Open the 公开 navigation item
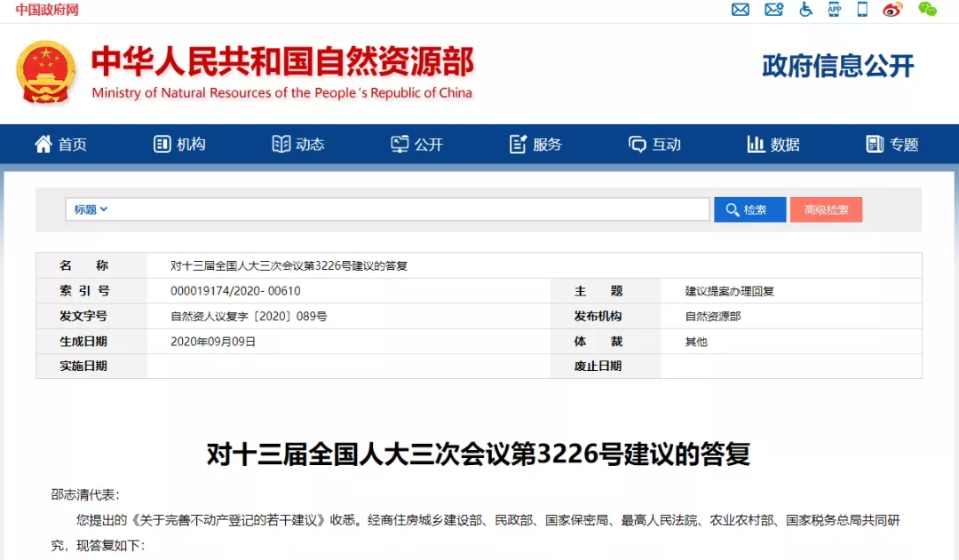Image resolution: width=959 pixels, height=560 pixels. [416, 145]
